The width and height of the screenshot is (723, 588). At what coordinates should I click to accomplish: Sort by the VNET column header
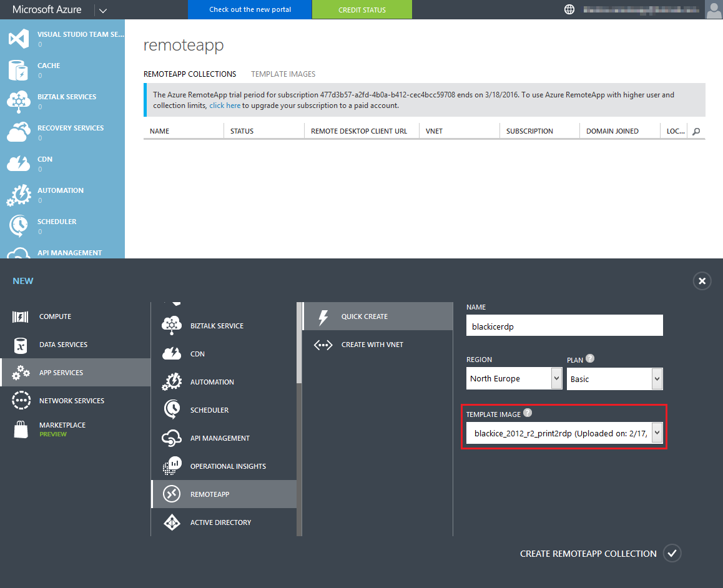tap(434, 131)
